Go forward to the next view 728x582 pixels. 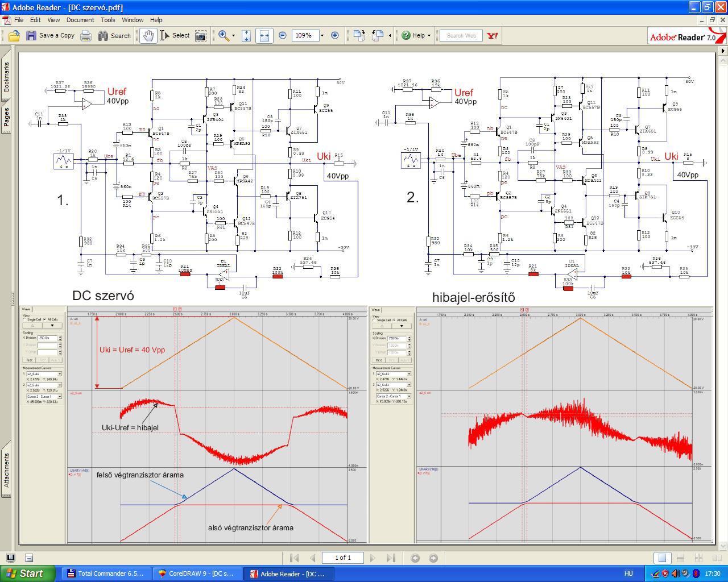tap(433, 558)
